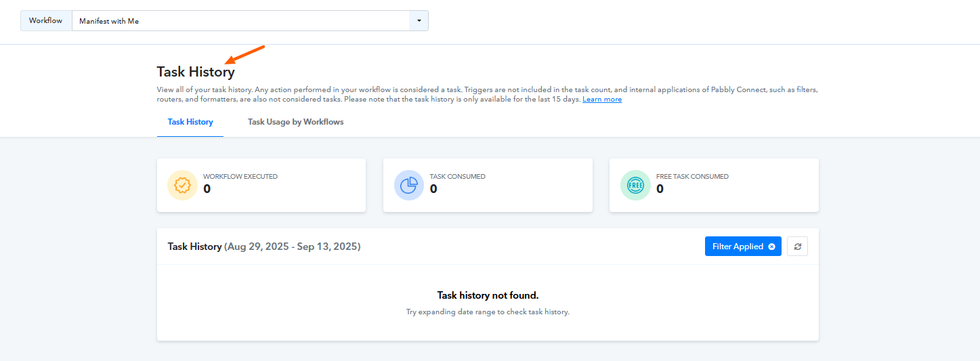This screenshot has height=361, width=980.
Task: Click the Workflow Executed count value
Action: pyautogui.click(x=207, y=189)
